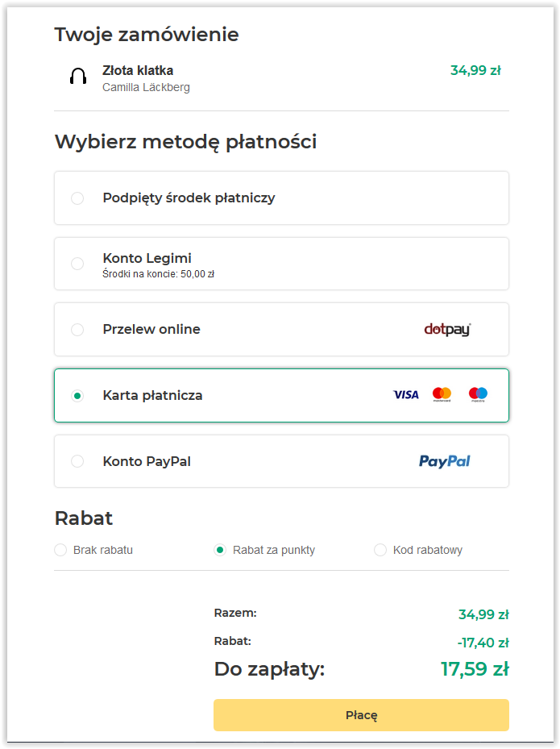This screenshot has width=560, height=749.
Task: Click the yellow Płacę button
Action: 362,715
